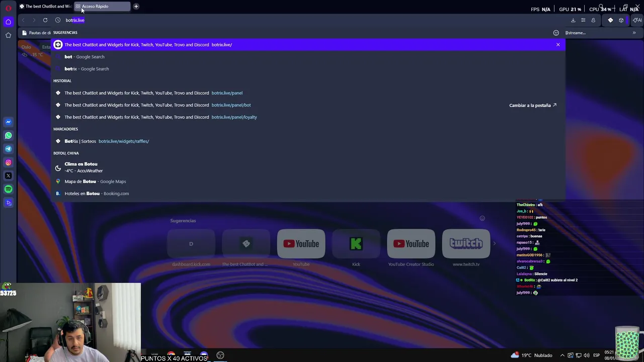The image size is (644, 362).
Task: Reload the current page
Action: pos(45,20)
